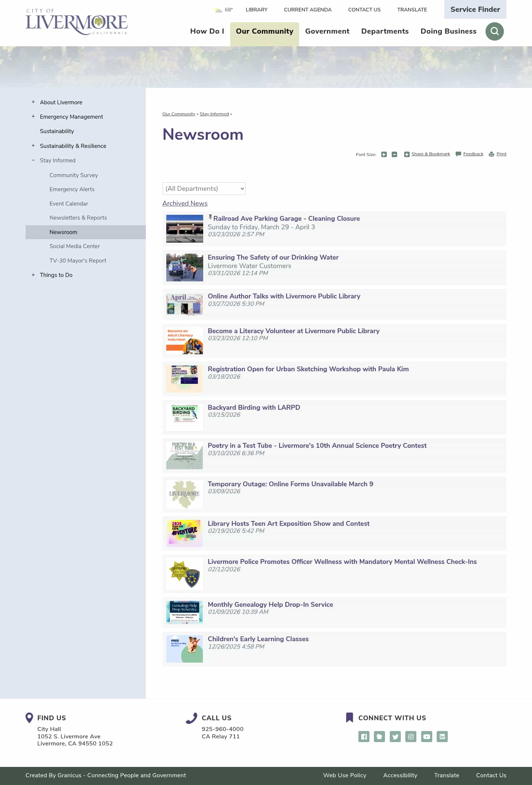Click the printer icon
The width and height of the screenshot is (532, 785).
(x=491, y=155)
